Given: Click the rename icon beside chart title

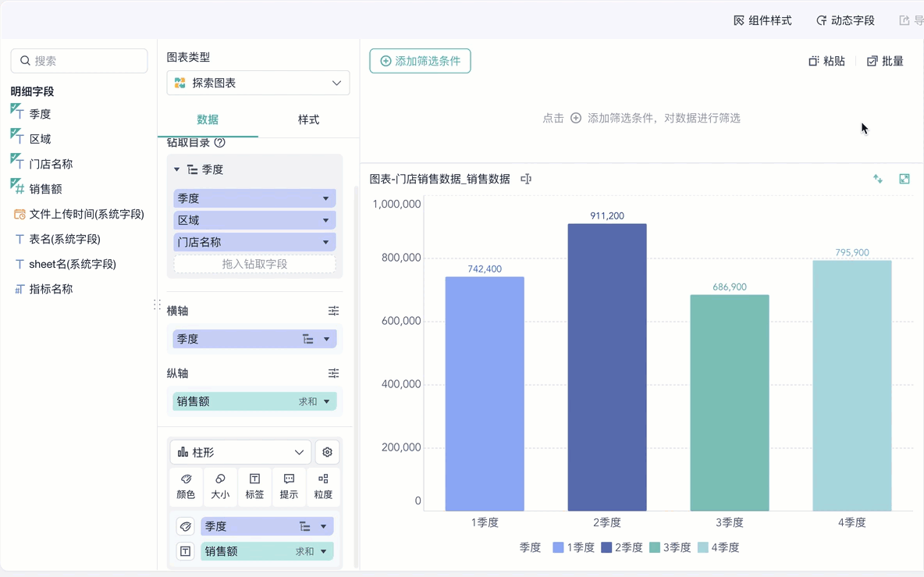Looking at the screenshot, I should [526, 179].
